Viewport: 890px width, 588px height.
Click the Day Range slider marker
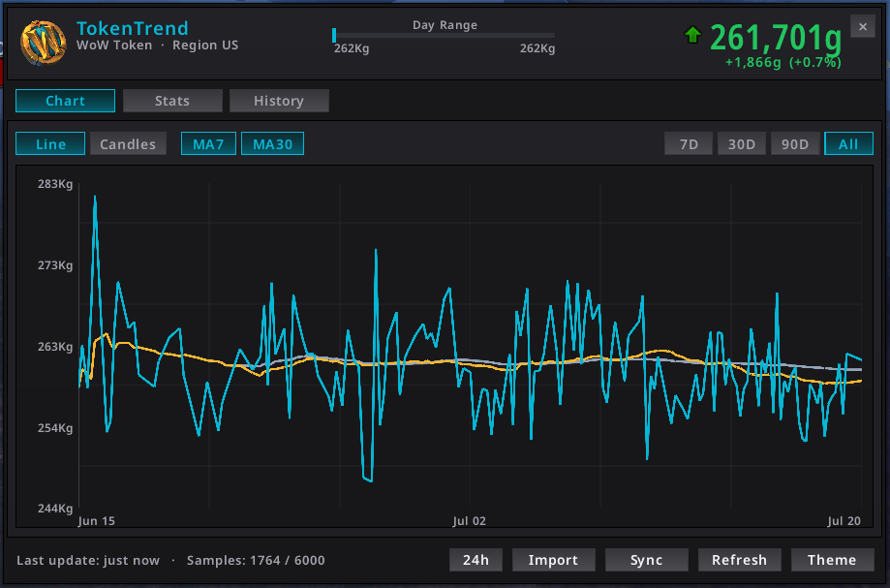[334, 35]
